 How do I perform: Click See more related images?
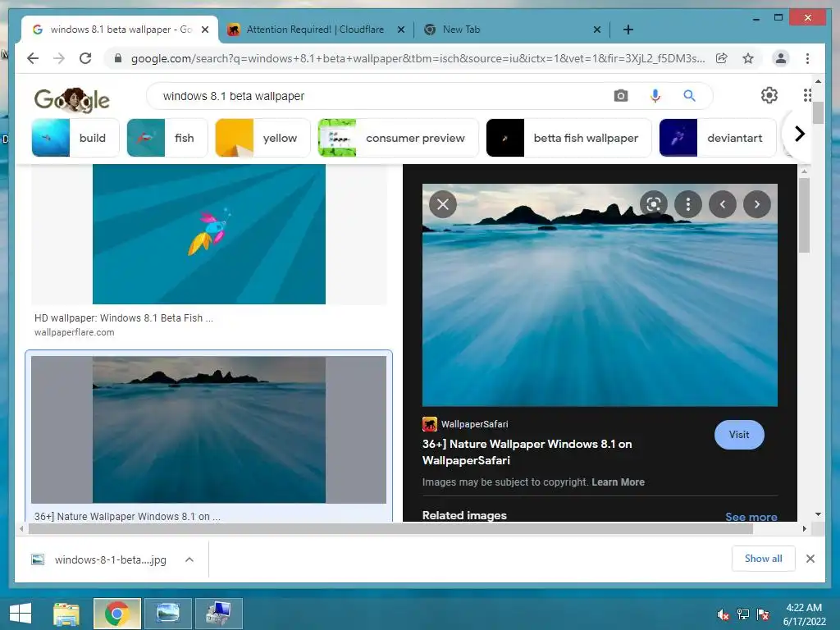[x=751, y=517]
